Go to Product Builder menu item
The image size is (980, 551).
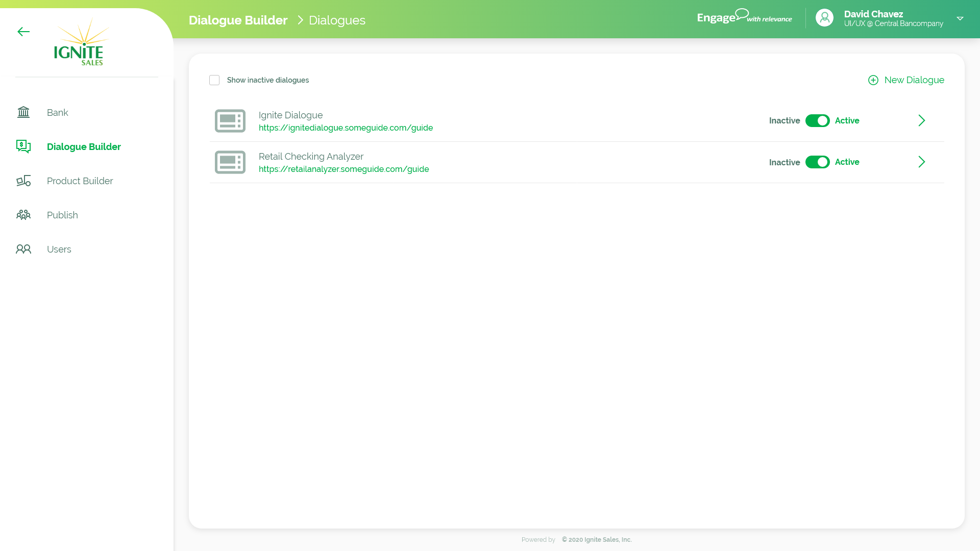[x=80, y=181]
